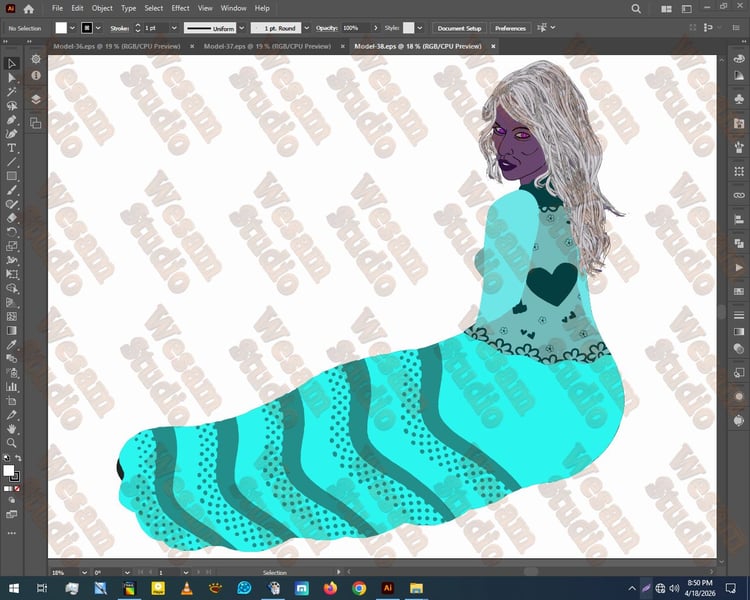Open the Effect menu
Viewport: 750px width, 600px height.
180,8
